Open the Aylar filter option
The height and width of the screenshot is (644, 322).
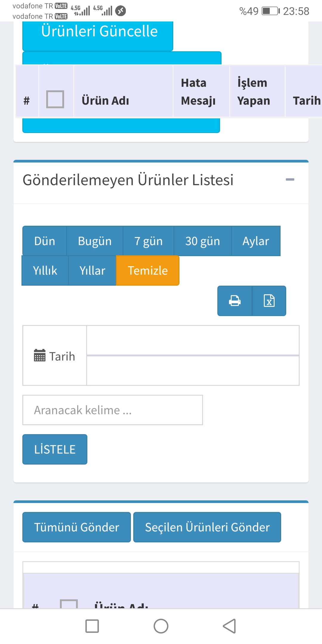coord(256,241)
